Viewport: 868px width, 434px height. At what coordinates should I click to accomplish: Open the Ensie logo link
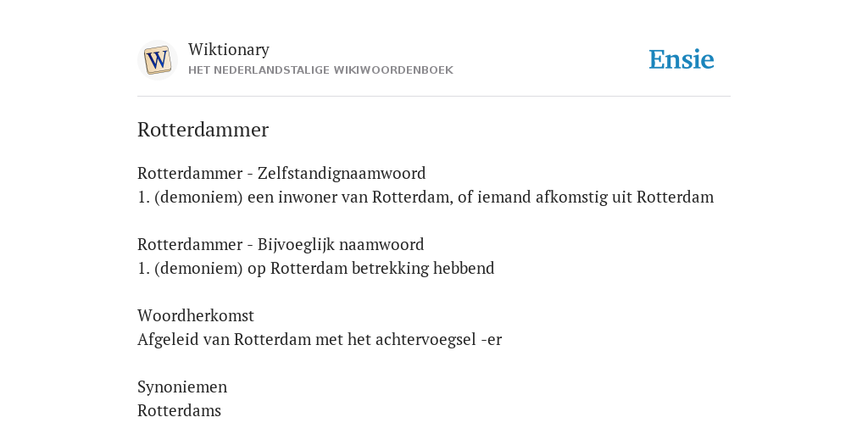tap(682, 59)
